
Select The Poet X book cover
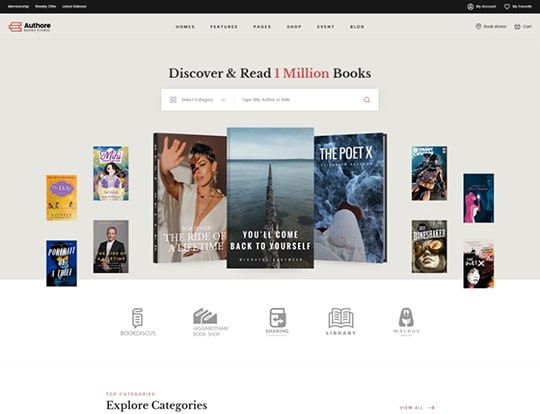point(350,198)
